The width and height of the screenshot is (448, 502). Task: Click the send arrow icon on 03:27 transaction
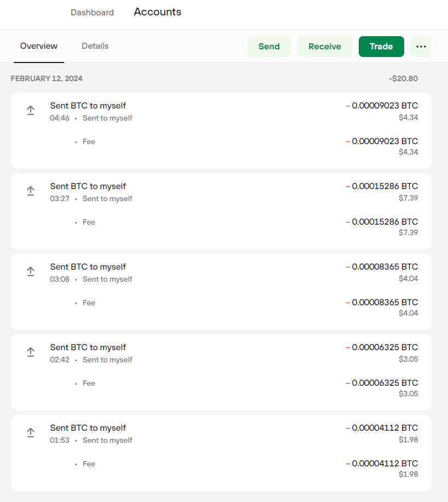point(31,191)
